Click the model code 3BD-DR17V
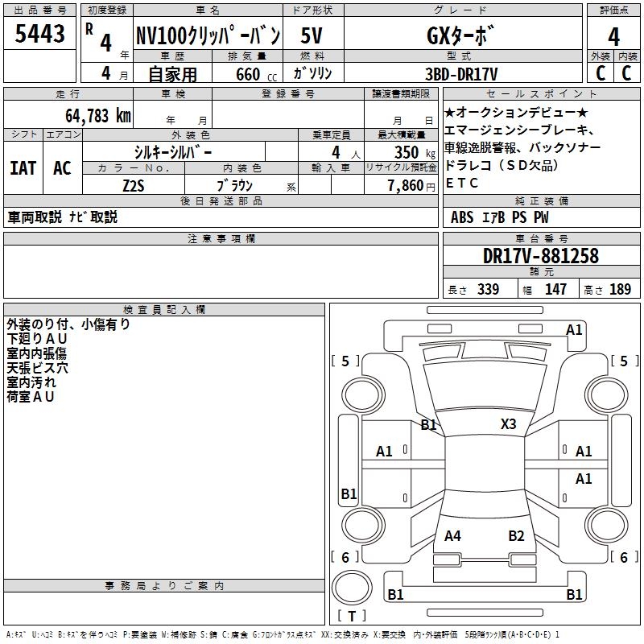The height and width of the screenshot is (644, 644). coord(460,73)
